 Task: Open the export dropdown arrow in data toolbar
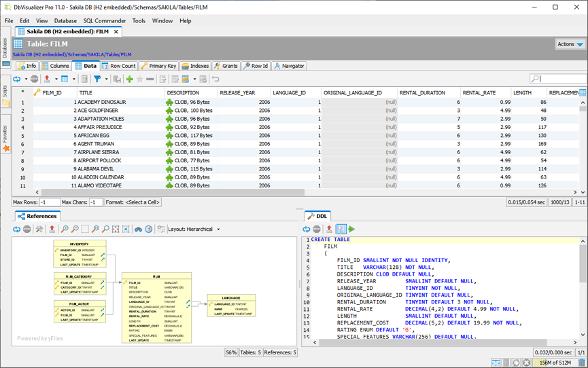56,79
